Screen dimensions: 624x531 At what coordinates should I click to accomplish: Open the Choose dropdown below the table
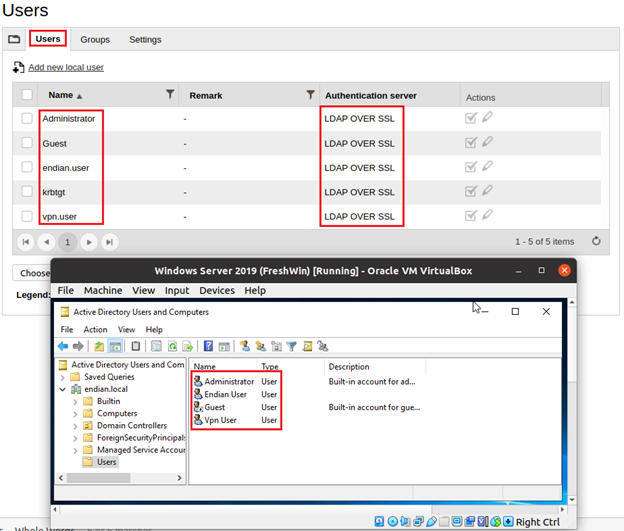point(32,273)
